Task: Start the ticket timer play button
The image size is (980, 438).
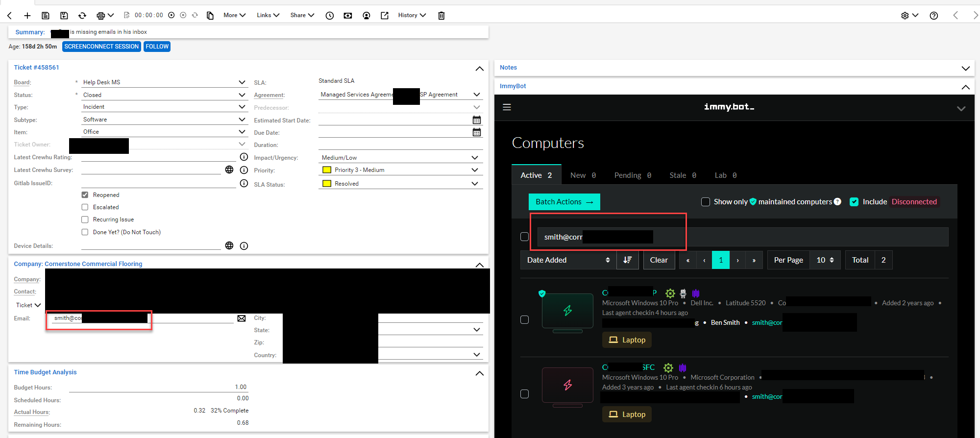Action: 171,15
